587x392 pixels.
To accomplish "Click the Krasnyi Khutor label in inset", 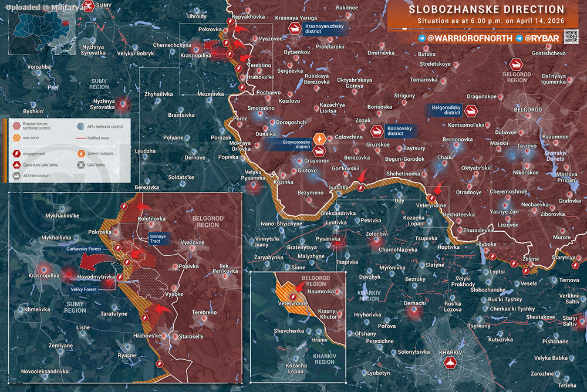I will pos(327,314).
